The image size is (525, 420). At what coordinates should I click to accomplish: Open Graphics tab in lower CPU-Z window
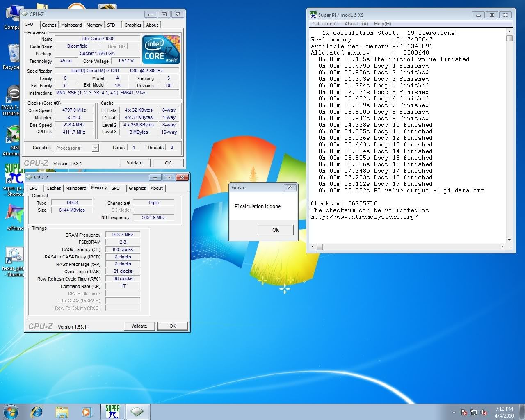(x=137, y=188)
